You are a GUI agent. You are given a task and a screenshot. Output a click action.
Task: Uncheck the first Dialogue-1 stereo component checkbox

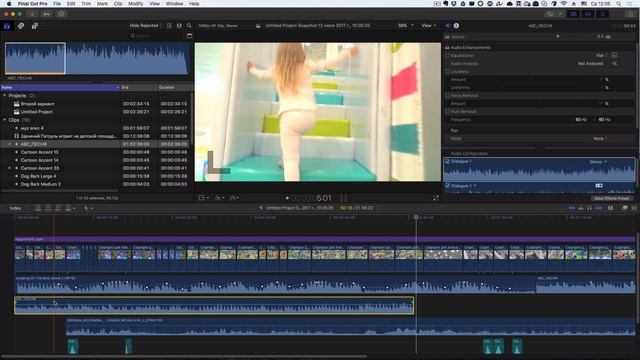447,162
